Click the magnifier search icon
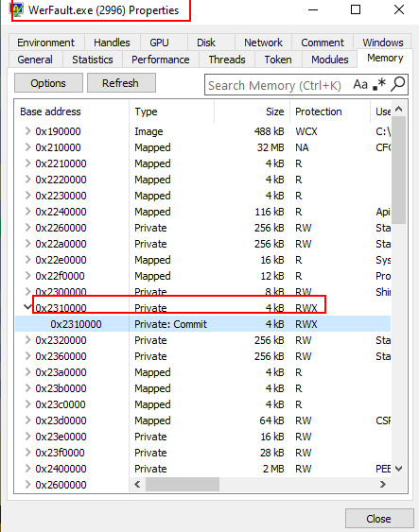419x532 pixels. (x=397, y=84)
